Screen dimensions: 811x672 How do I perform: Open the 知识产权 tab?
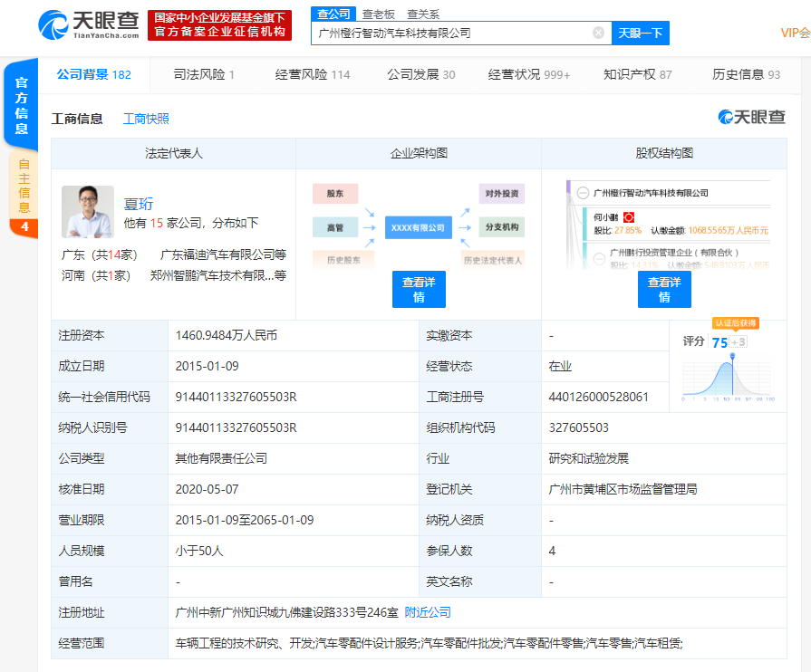(x=637, y=74)
